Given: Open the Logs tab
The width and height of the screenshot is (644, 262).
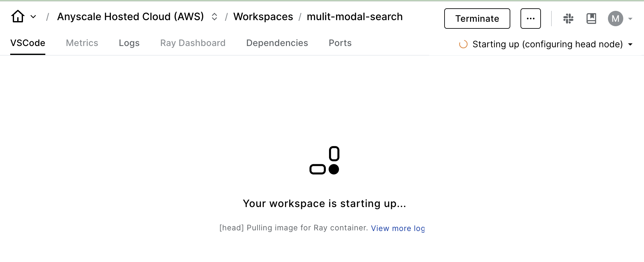Looking at the screenshot, I should coord(129,43).
